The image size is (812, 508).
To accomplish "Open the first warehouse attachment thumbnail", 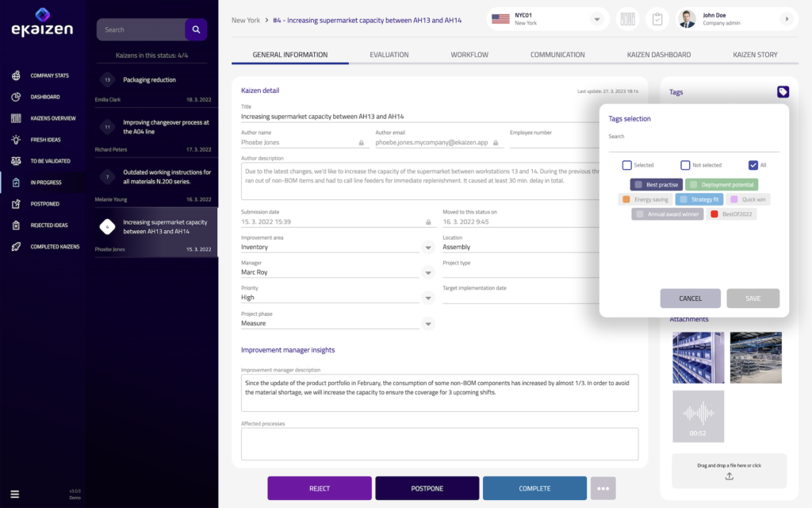I will [698, 357].
